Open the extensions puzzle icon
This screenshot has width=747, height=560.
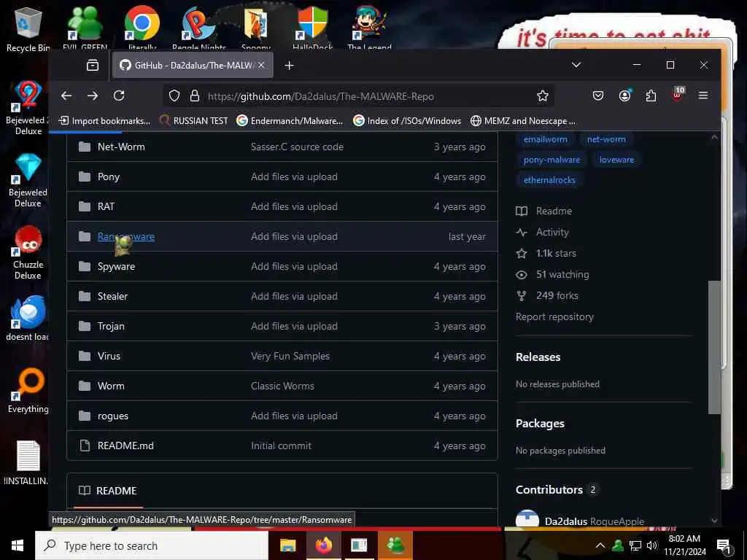coord(651,96)
